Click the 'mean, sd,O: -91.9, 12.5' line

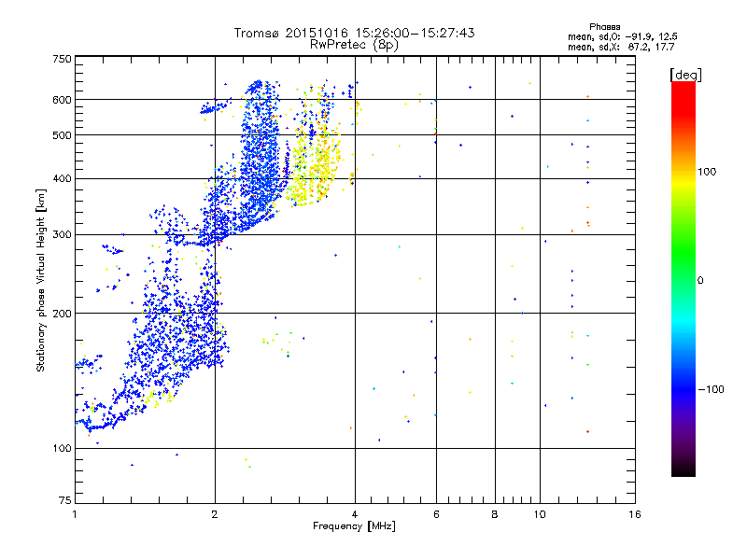click(x=622, y=36)
